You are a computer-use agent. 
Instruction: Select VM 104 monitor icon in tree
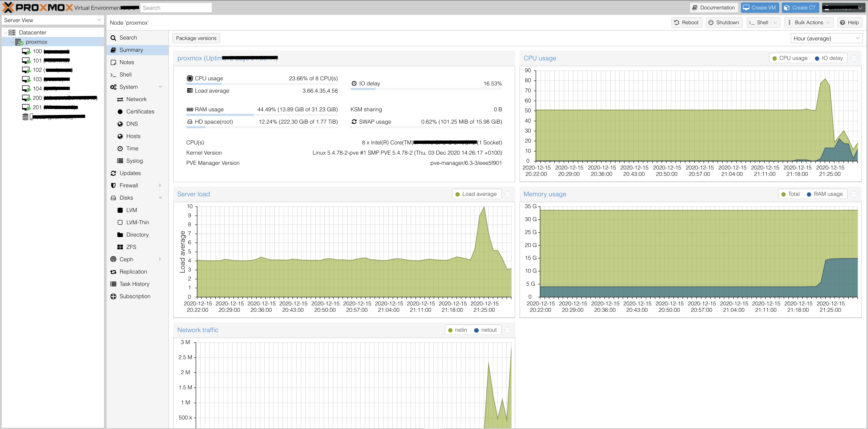(26, 89)
